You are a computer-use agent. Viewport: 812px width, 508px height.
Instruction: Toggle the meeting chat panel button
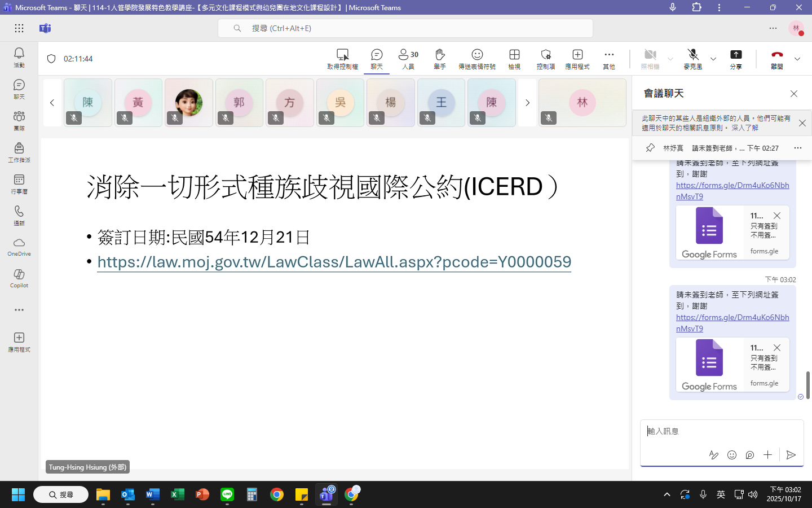tap(377, 58)
